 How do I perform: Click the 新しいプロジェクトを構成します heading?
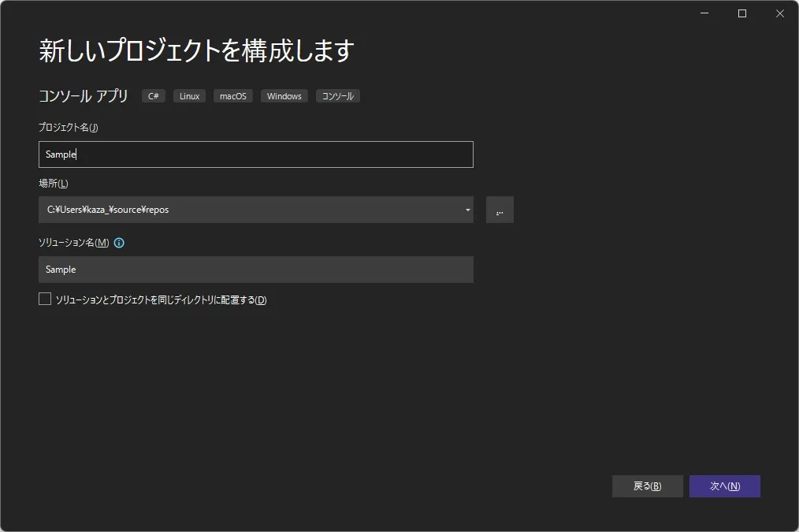pyautogui.click(x=196, y=50)
